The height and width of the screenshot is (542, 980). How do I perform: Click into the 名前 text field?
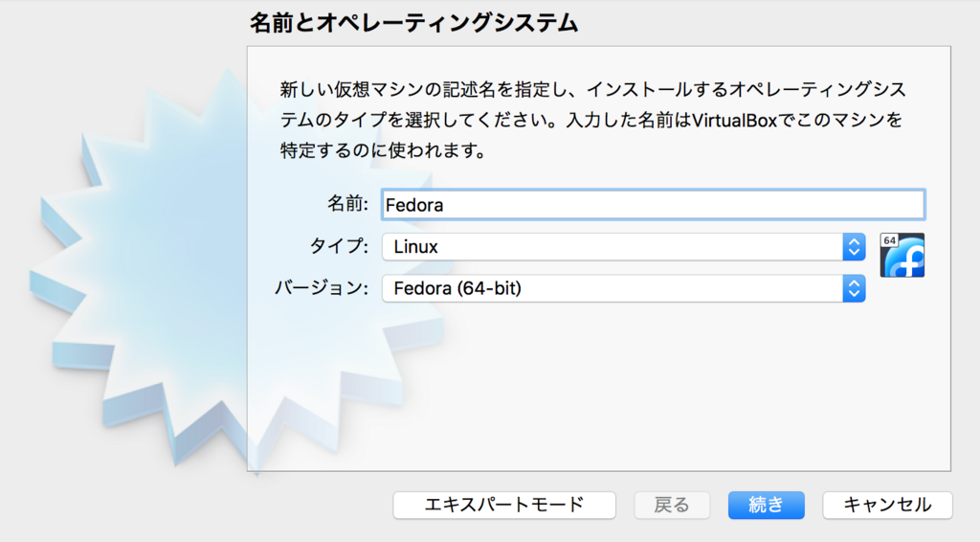(653, 204)
